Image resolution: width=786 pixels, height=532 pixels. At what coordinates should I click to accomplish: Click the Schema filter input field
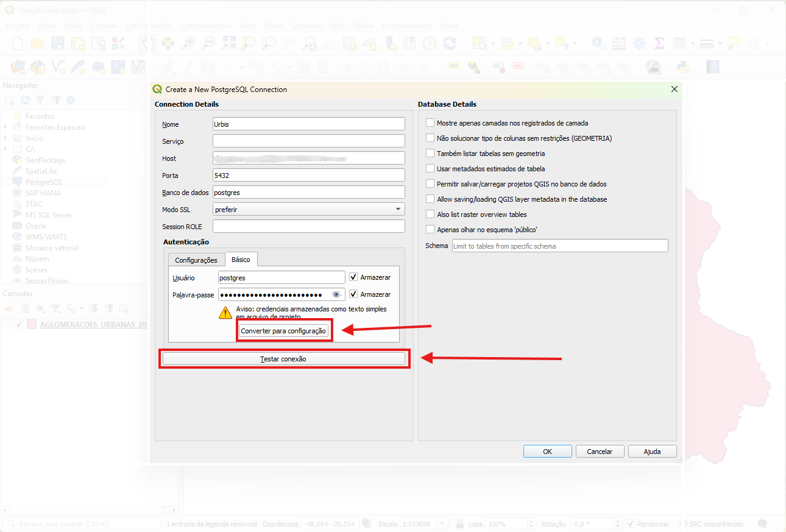tap(560, 246)
